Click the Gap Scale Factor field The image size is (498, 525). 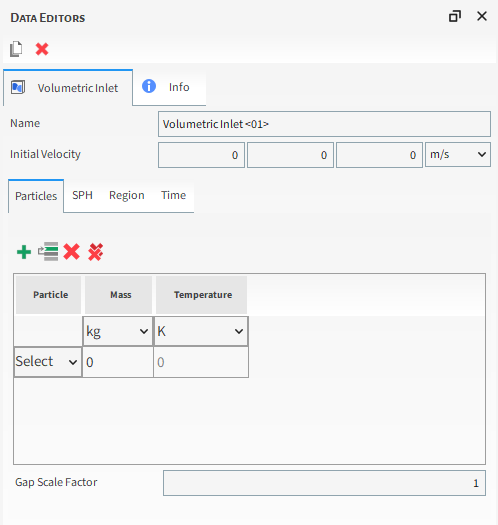tap(324, 483)
